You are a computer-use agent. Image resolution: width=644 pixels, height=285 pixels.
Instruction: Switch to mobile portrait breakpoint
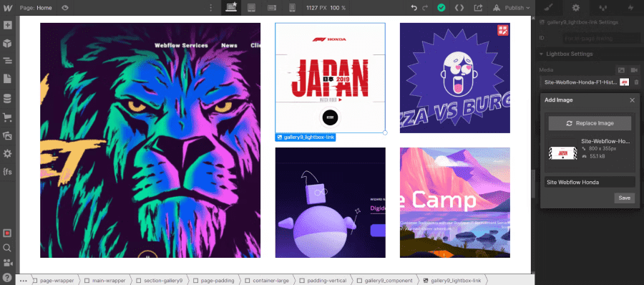pyautogui.click(x=292, y=7)
